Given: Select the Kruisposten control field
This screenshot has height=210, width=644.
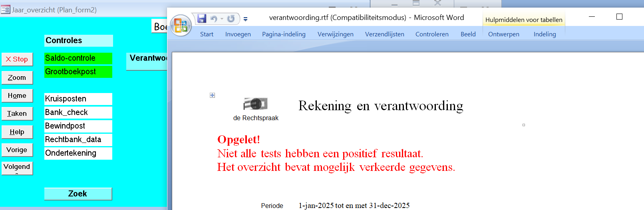Looking at the screenshot, I should (78, 99).
